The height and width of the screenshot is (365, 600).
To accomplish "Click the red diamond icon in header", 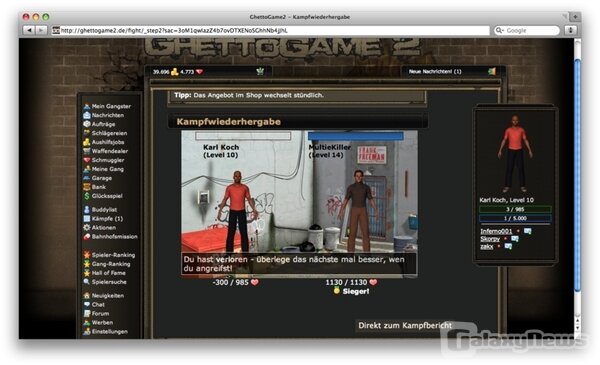I will 199,72.
